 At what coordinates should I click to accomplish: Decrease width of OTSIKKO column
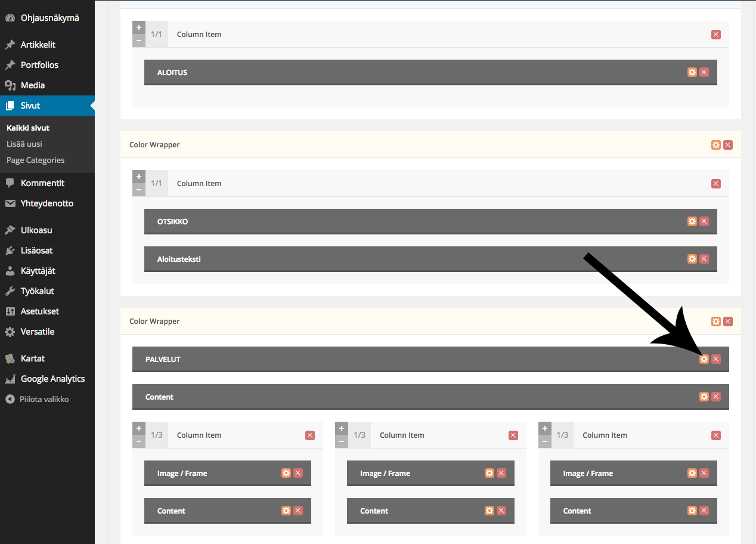click(138, 190)
